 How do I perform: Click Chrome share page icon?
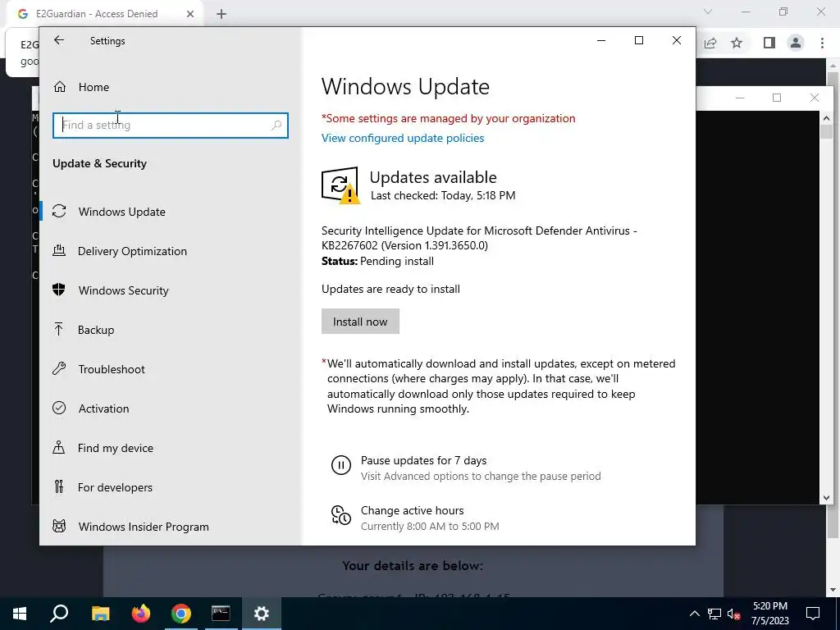pos(710,43)
